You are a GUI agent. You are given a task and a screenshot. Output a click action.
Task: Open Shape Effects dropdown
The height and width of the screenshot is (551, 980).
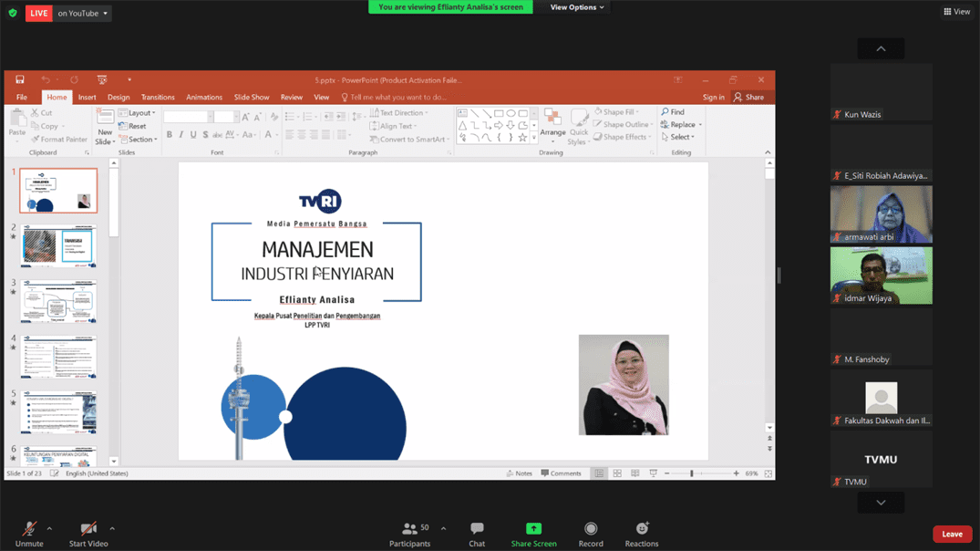[624, 137]
